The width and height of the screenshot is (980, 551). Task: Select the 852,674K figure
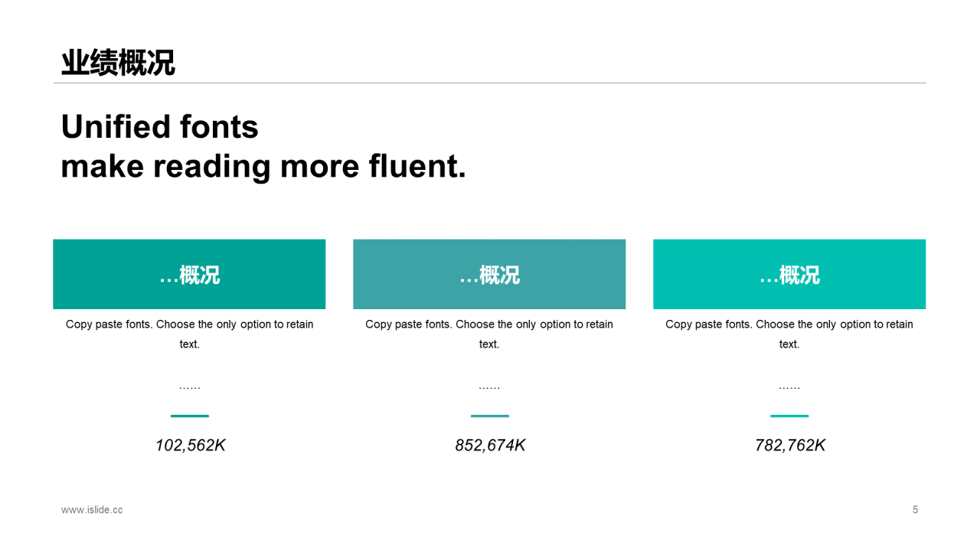490,445
